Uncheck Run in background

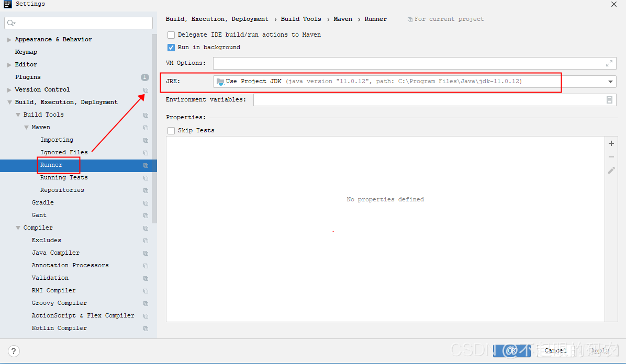[x=171, y=48]
